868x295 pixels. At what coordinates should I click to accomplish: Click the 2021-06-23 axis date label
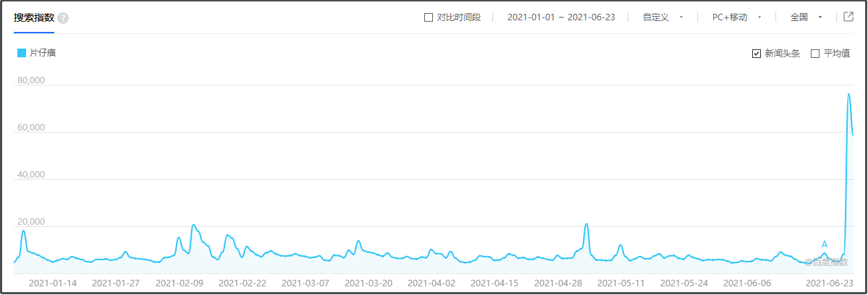click(829, 283)
